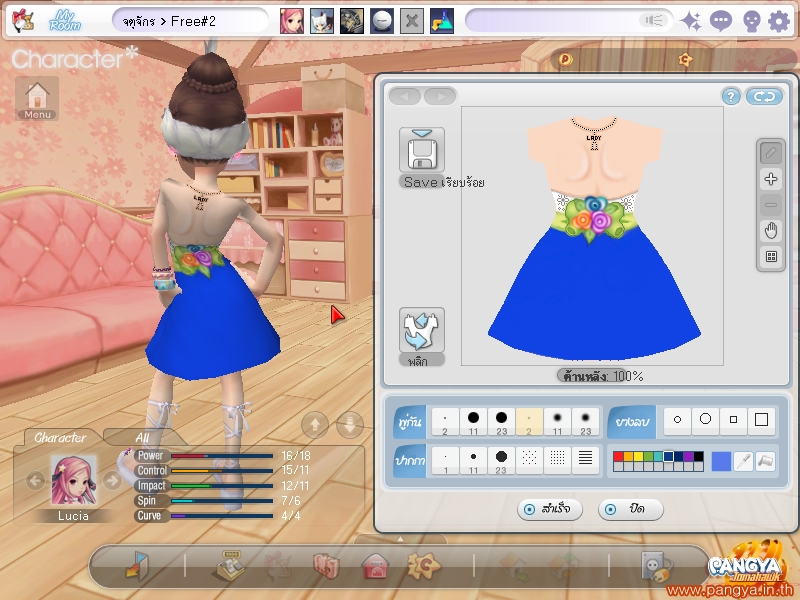Expand the bottom bar triangle handle
The height and width of the screenshot is (600, 800).
(400, 539)
